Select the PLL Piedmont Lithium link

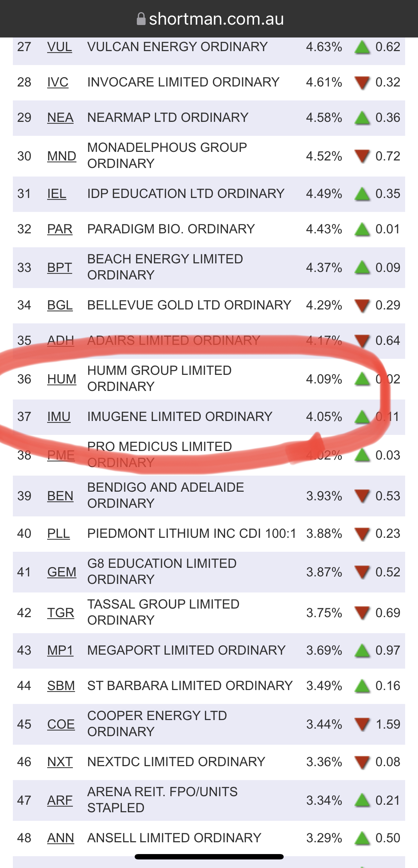pyautogui.click(x=58, y=534)
